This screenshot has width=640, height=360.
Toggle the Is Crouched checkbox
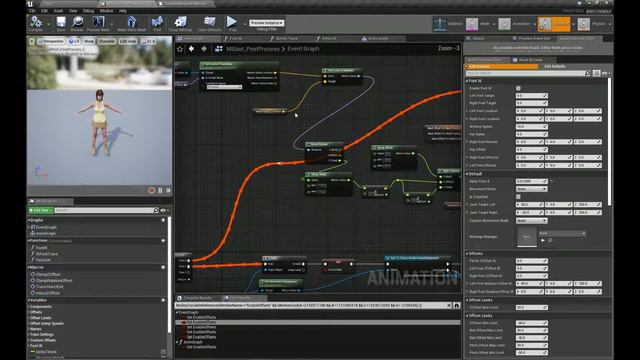coord(518,197)
